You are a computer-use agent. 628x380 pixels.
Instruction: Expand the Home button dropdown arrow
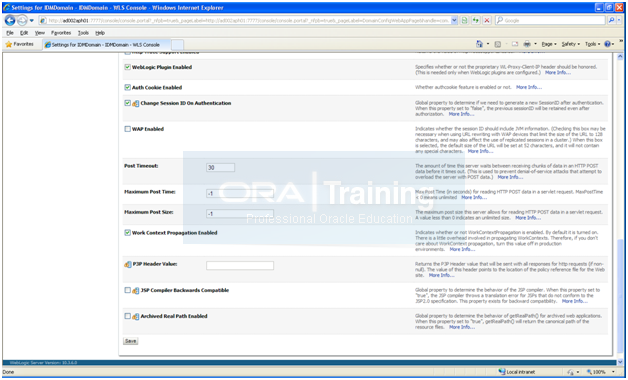(x=487, y=44)
